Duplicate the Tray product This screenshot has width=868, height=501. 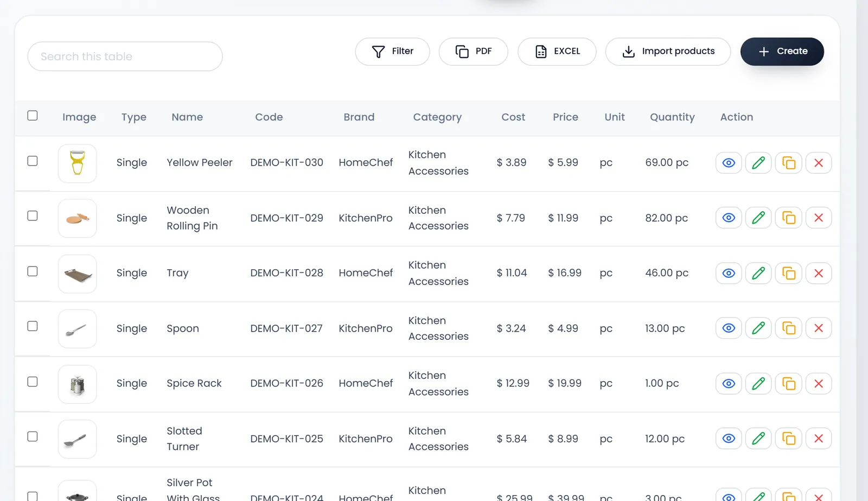click(789, 273)
